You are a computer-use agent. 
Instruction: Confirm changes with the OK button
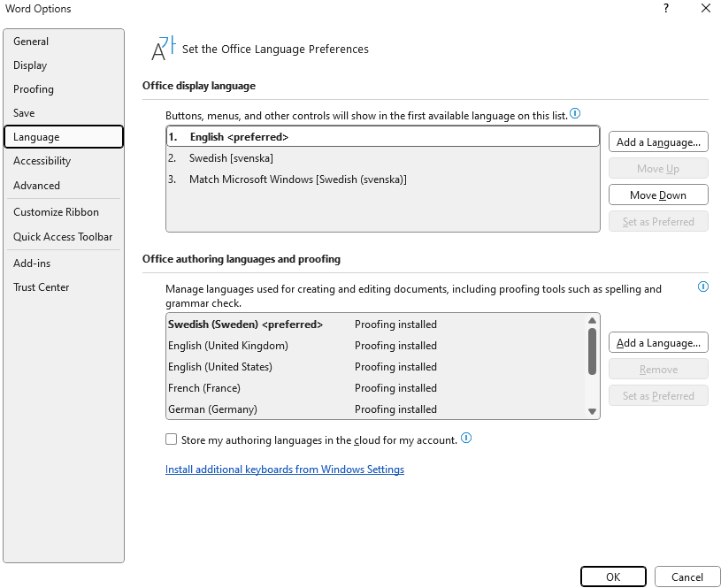pyautogui.click(x=613, y=577)
